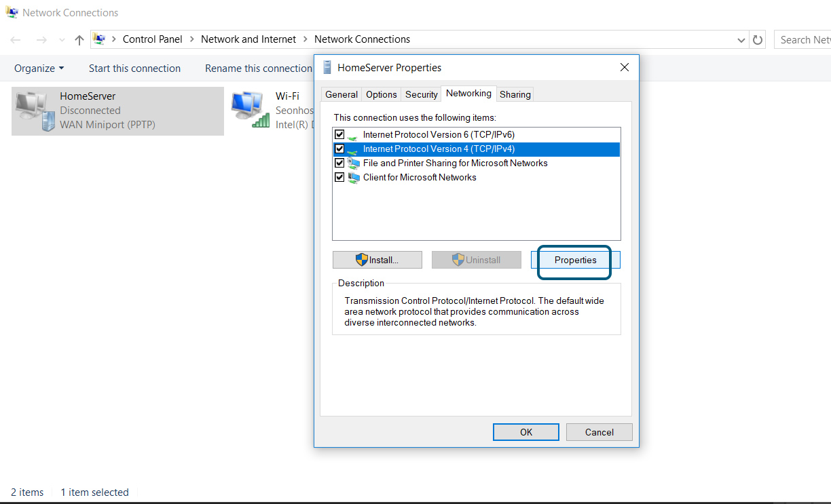This screenshot has height=504, width=831.
Task: Toggle Client for Microsoft Networks checkbox
Action: click(x=339, y=178)
